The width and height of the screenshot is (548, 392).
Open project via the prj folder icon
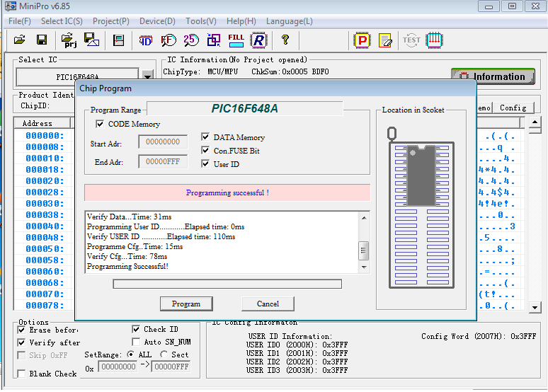coord(69,40)
